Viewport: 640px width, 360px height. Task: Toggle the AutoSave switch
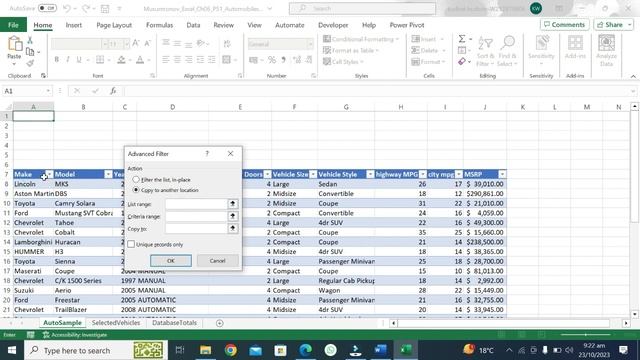click(47, 8)
